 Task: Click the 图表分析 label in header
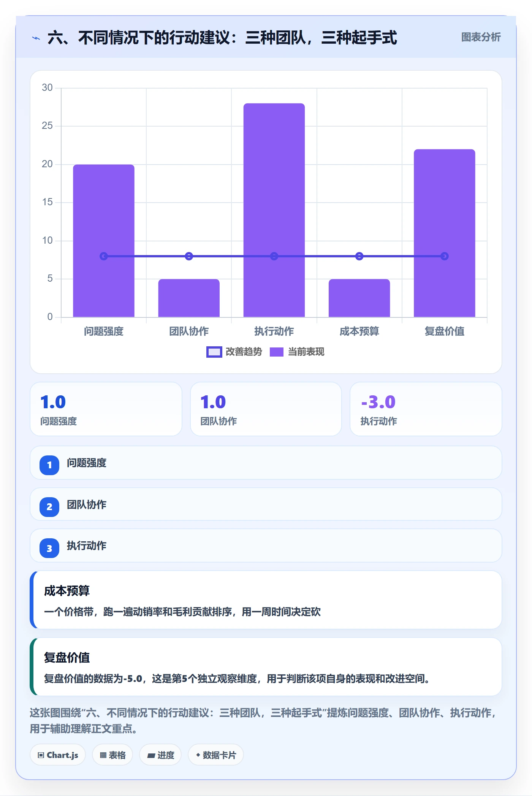tap(481, 37)
